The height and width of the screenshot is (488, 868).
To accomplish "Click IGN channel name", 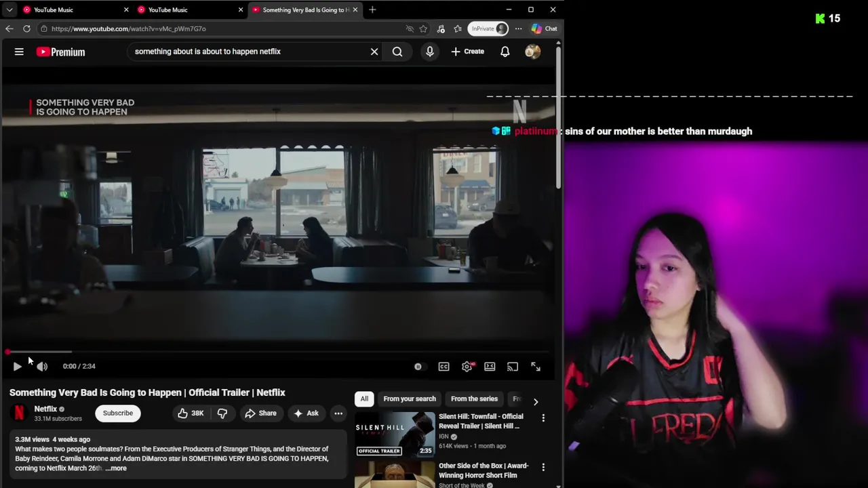I will tap(443, 436).
